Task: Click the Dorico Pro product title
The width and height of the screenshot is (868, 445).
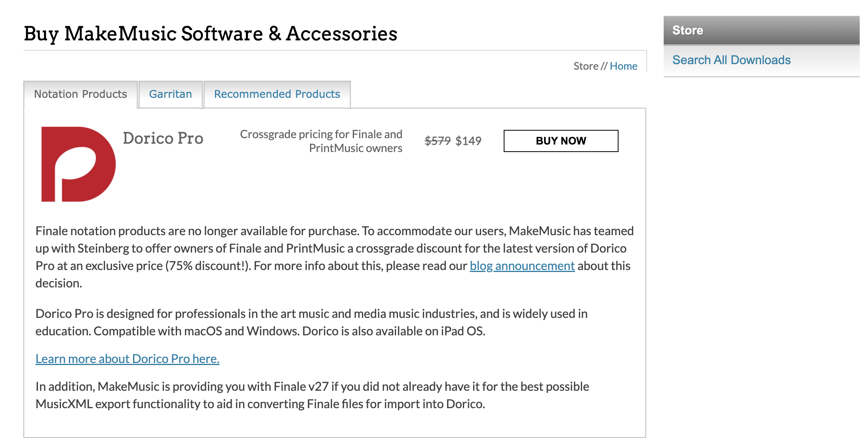Action: coord(163,139)
